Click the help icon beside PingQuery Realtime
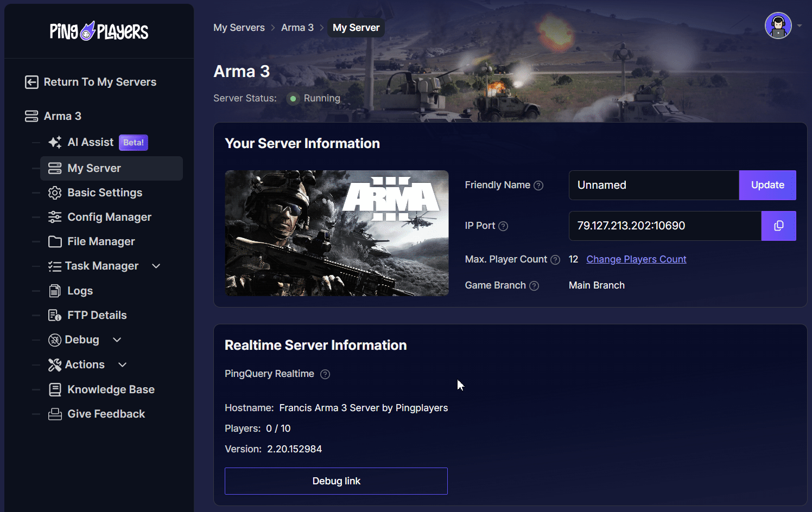Viewport: 812px width, 512px height. click(x=325, y=374)
